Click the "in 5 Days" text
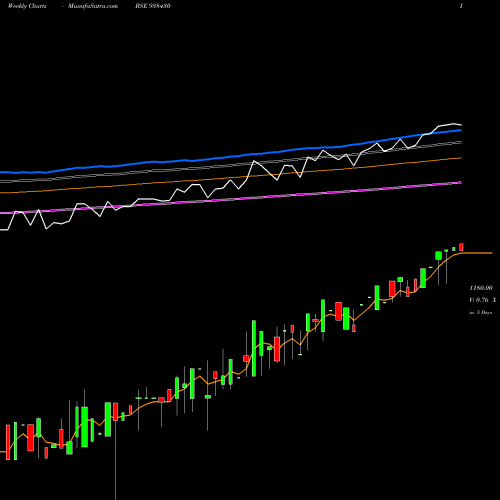 [481, 313]
